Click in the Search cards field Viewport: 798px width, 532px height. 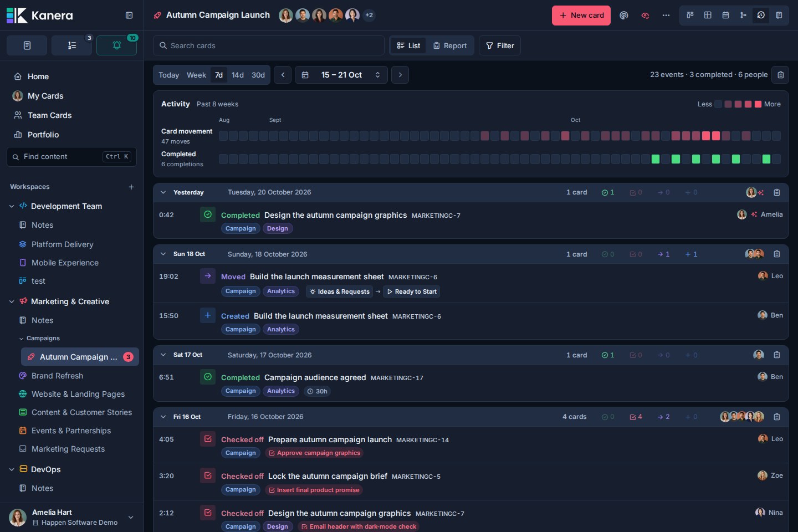coord(269,45)
